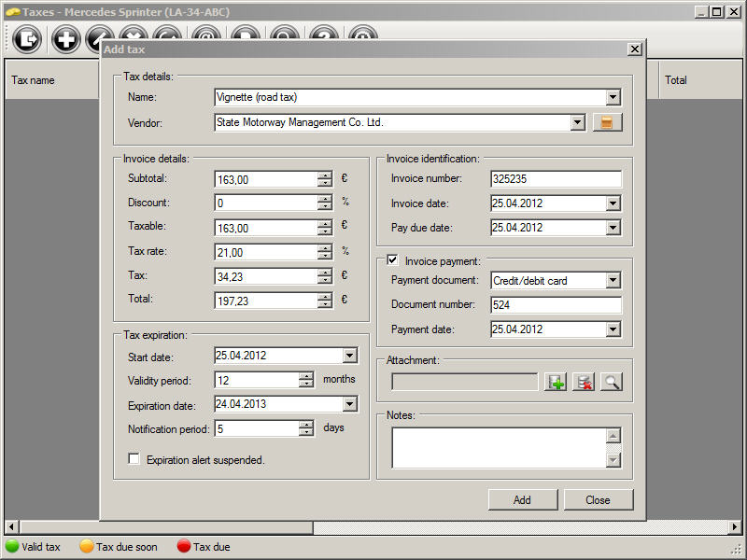Open the Expiration date picker dropdown

coord(349,404)
